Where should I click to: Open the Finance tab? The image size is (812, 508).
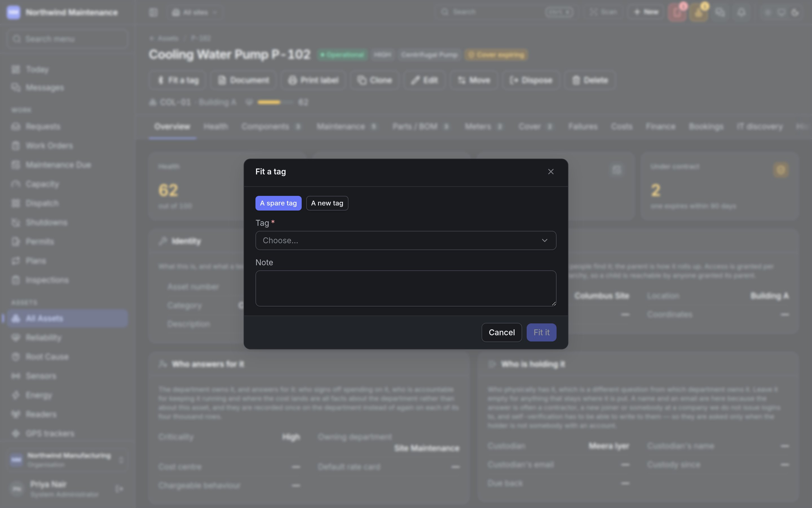coord(660,127)
